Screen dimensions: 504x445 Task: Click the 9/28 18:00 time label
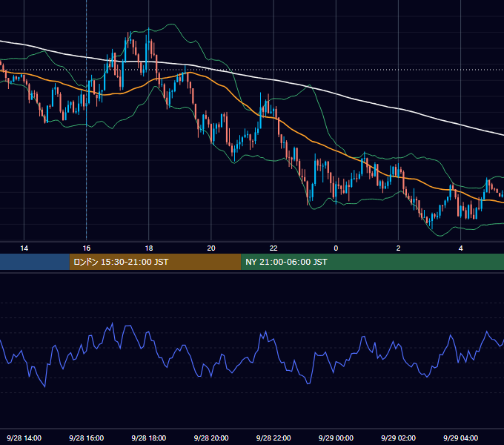[149, 438]
